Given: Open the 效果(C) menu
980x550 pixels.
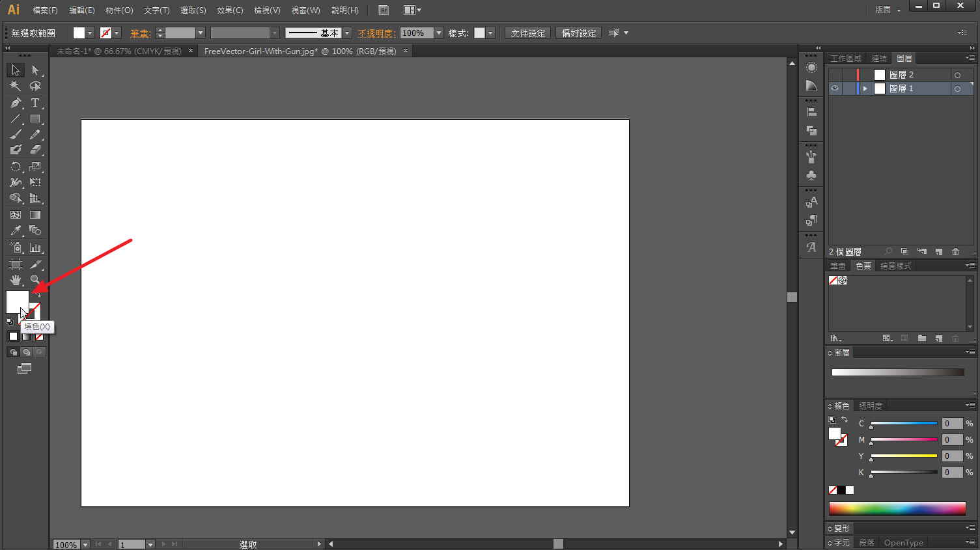Looking at the screenshot, I should coord(230,10).
